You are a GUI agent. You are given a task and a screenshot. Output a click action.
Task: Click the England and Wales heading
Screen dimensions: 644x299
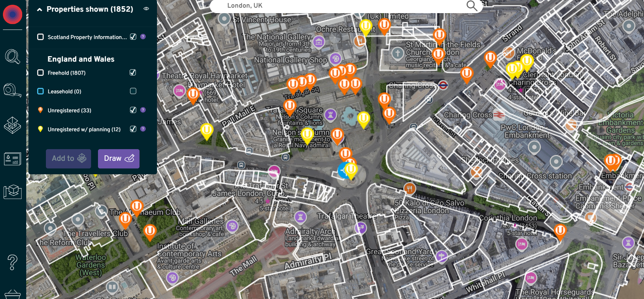(x=81, y=59)
